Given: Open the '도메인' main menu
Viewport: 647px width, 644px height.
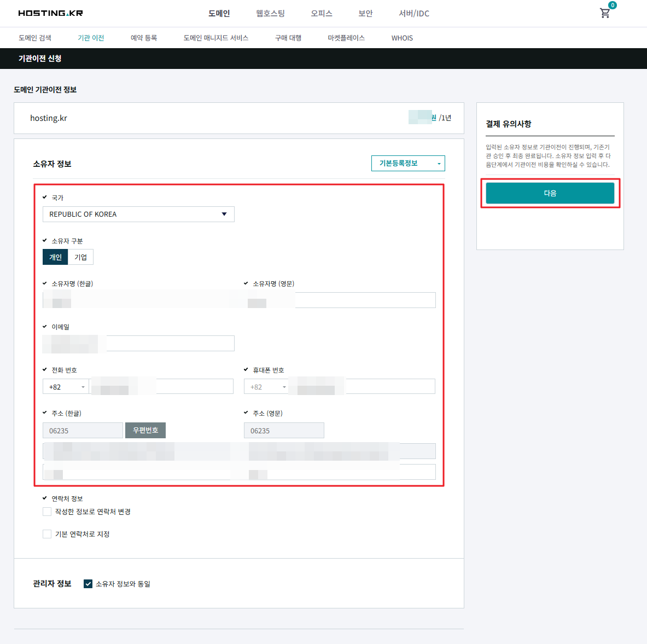Looking at the screenshot, I should pyautogui.click(x=219, y=14).
